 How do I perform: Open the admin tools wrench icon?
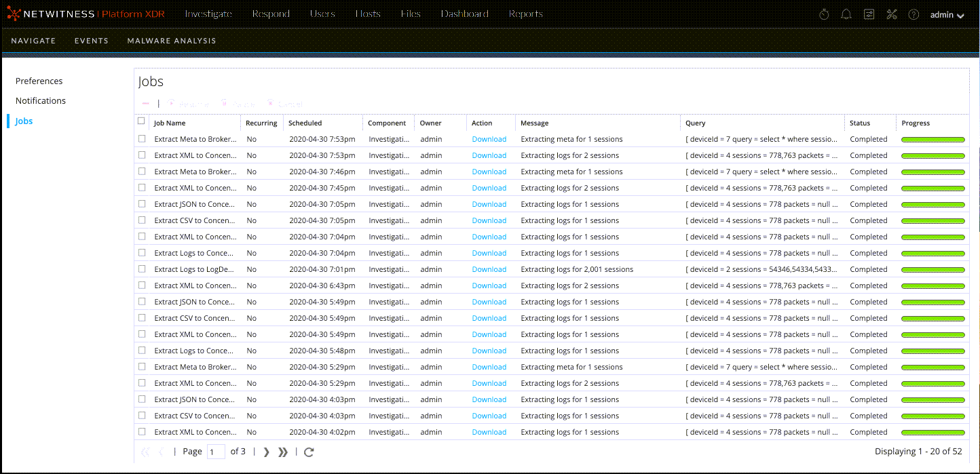[892, 14]
